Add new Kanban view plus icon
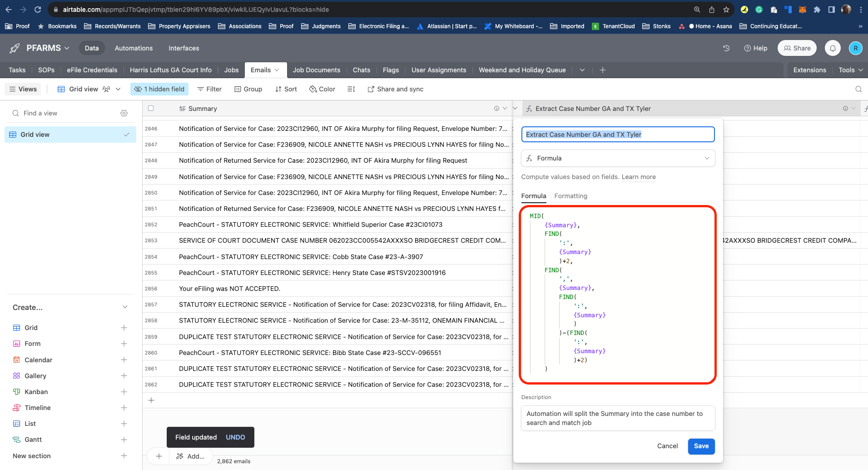 tap(124, 392)
